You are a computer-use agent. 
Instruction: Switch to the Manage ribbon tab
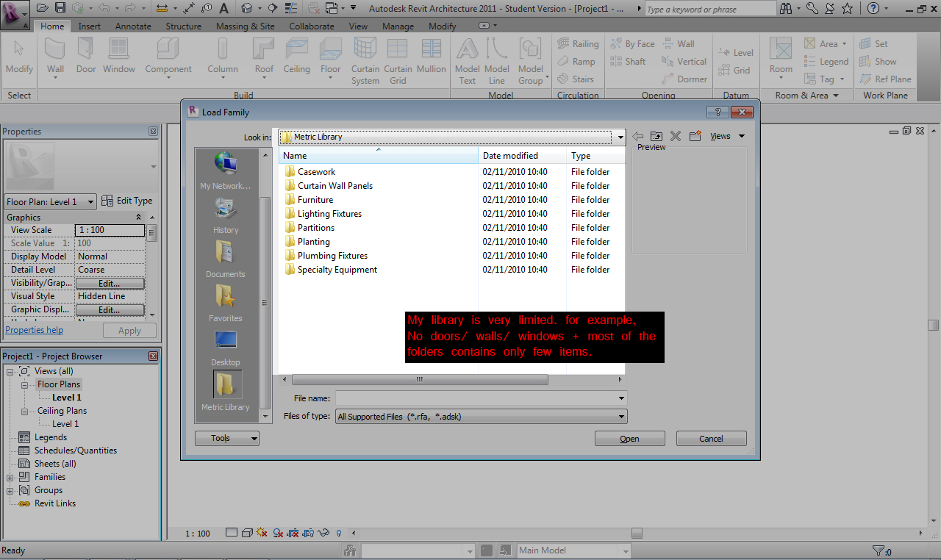point(398,26)
